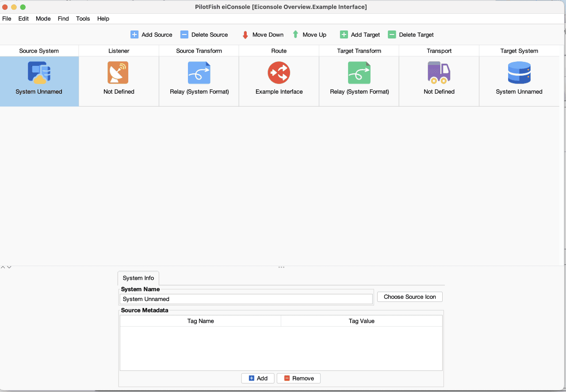The image size is (566, 392).
Task: Expand panel with the down arrow
Action: point(9,267)
